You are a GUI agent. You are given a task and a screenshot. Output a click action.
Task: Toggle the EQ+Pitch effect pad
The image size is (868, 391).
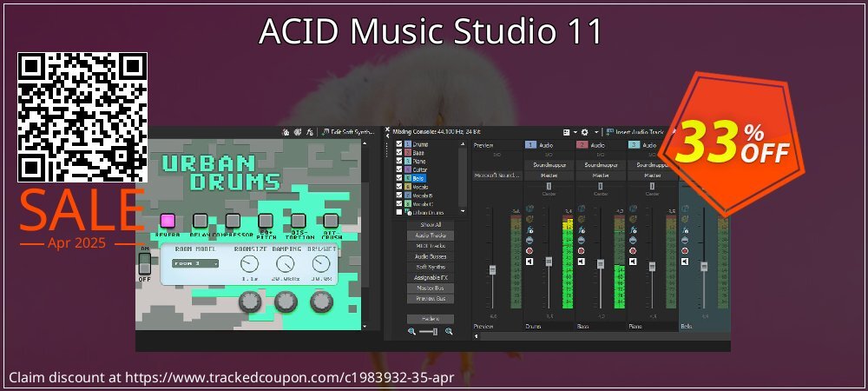[x=265, y=221]
